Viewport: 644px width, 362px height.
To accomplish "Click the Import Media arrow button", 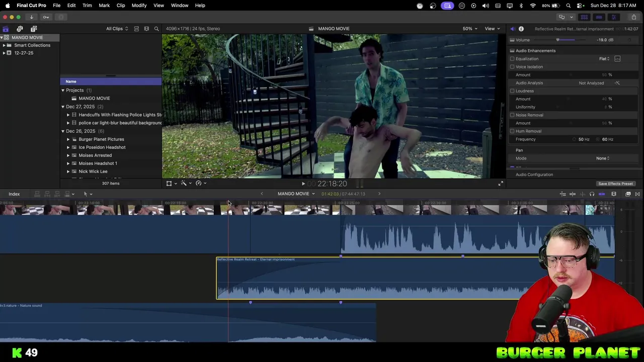I will click(31, 17).
